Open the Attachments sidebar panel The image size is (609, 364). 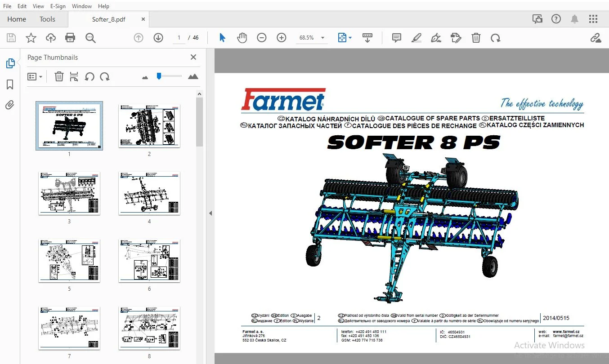pos(10,106)
